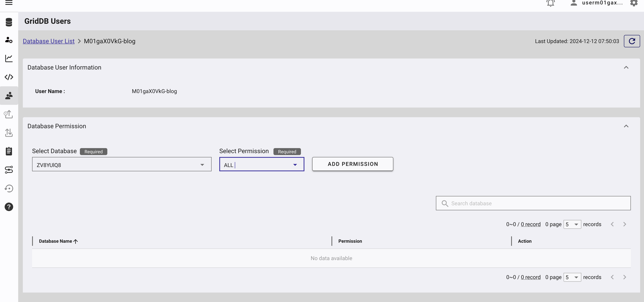This screenshot has height=302, width=644.
Task: Click the database cluster sidebar icon
Action: click(x=9, y=22)
